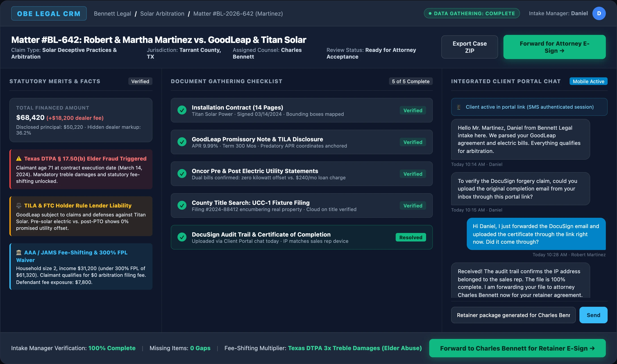Click the phone icon in portal session banner

[x=459, y=107]
